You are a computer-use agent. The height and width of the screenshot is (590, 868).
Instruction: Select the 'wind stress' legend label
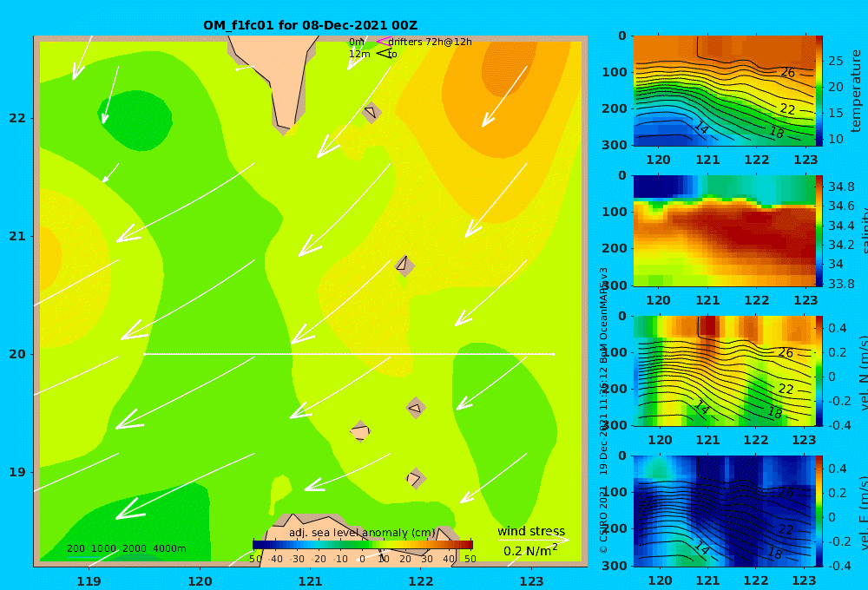[531, 531]
